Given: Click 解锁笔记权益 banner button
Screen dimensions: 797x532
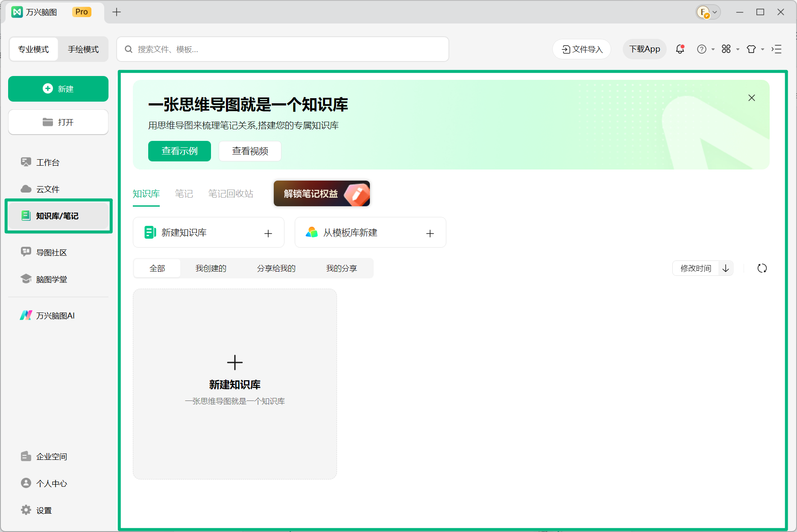Looking at the screenshot, I should tap(322, 193).
